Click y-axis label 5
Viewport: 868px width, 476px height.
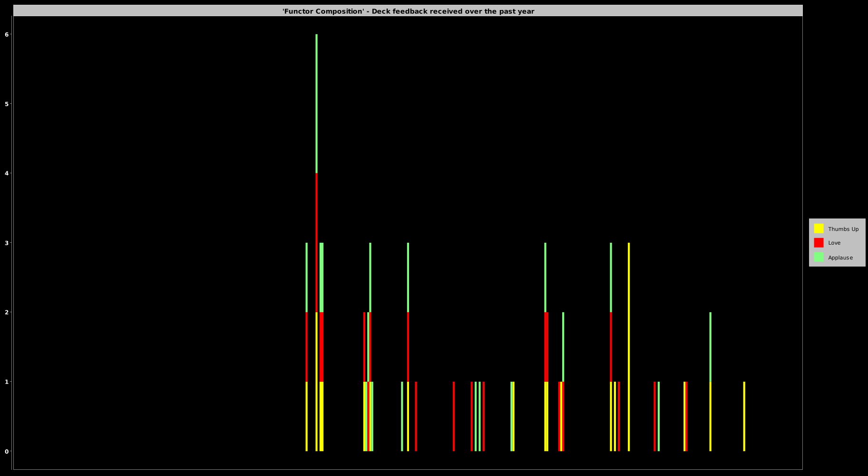point(7,104)
